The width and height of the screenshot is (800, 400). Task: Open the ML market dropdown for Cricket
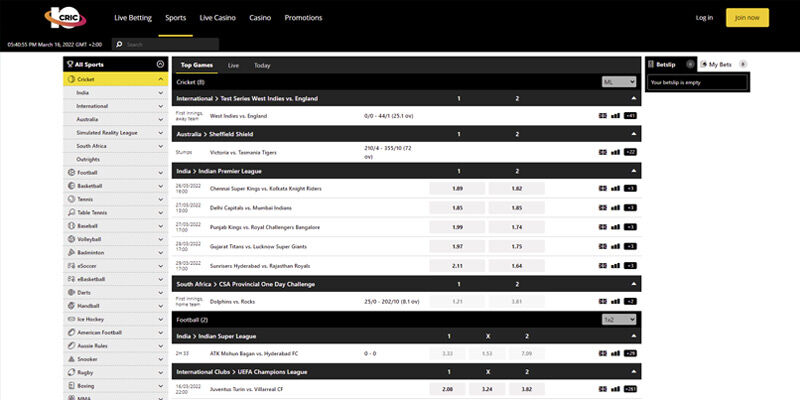coord(619,82)
